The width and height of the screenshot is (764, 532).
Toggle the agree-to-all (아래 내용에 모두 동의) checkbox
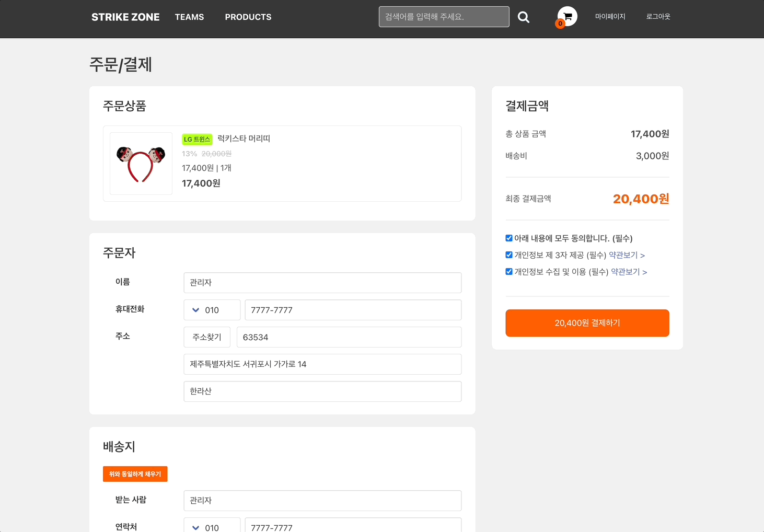[509, 238]
